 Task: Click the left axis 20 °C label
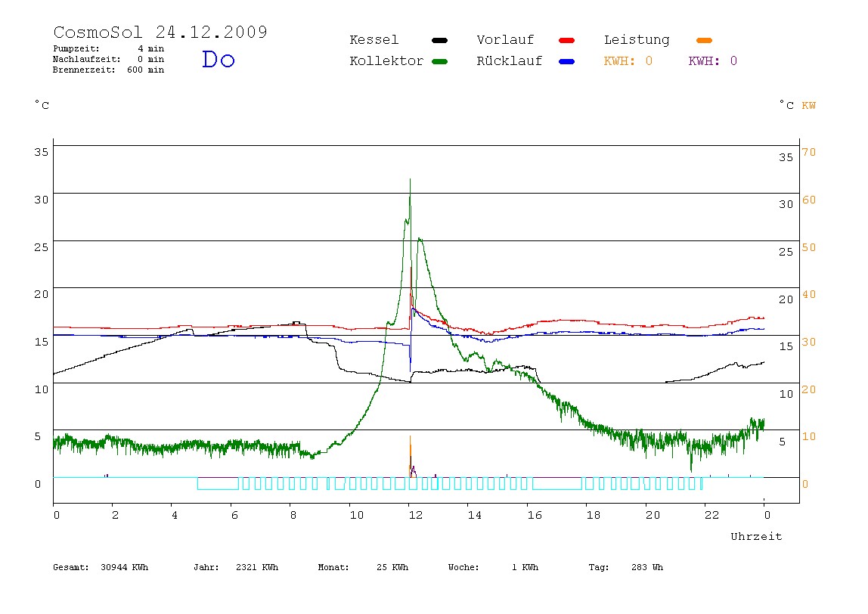tap(41, 295)
